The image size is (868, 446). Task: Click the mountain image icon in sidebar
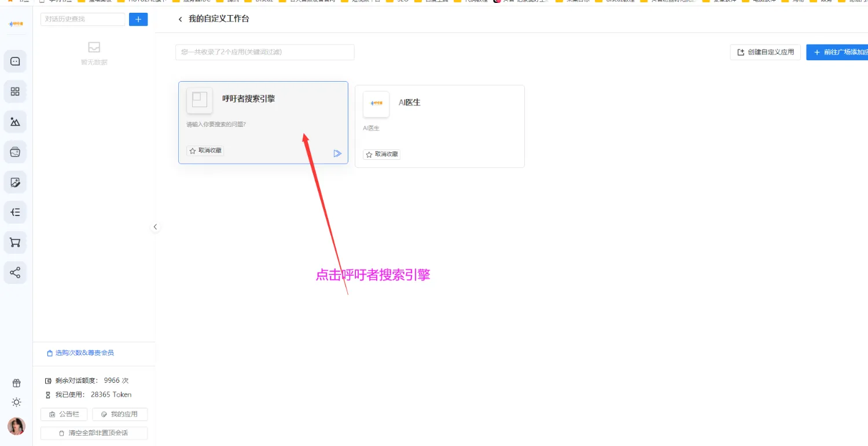click(x=16, y=122)
